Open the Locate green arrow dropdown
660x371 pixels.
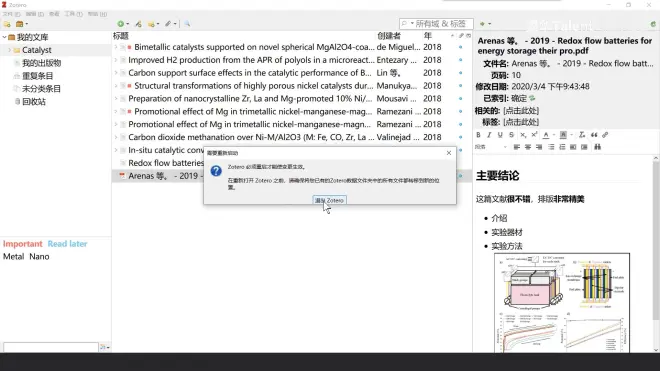[x=485, y=24]
